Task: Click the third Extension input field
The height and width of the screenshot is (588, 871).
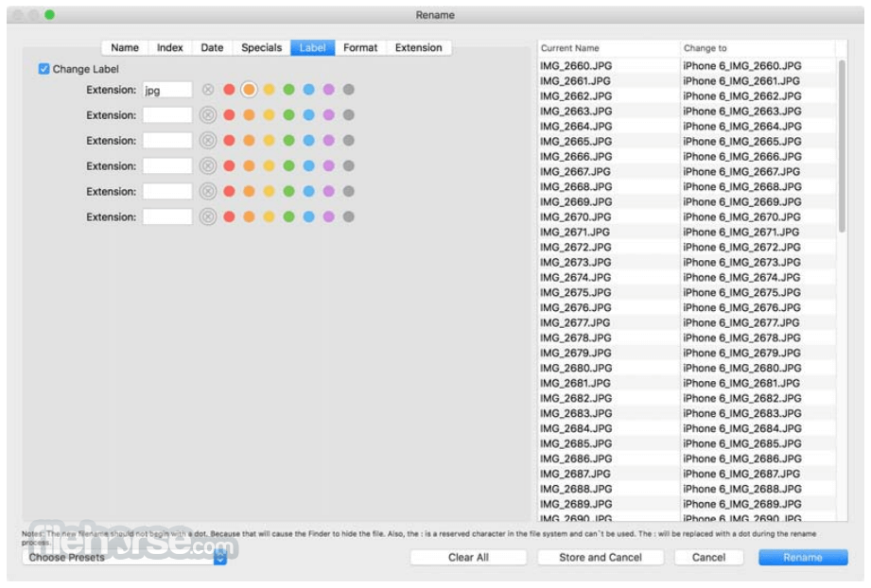Action: coord(167,141)
